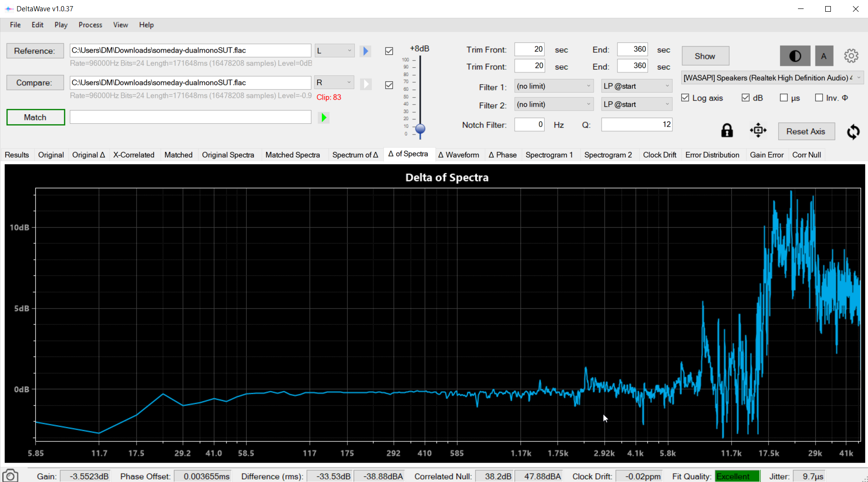
Task: Click the Notch Filter Hz field
Action: point(530,125)
